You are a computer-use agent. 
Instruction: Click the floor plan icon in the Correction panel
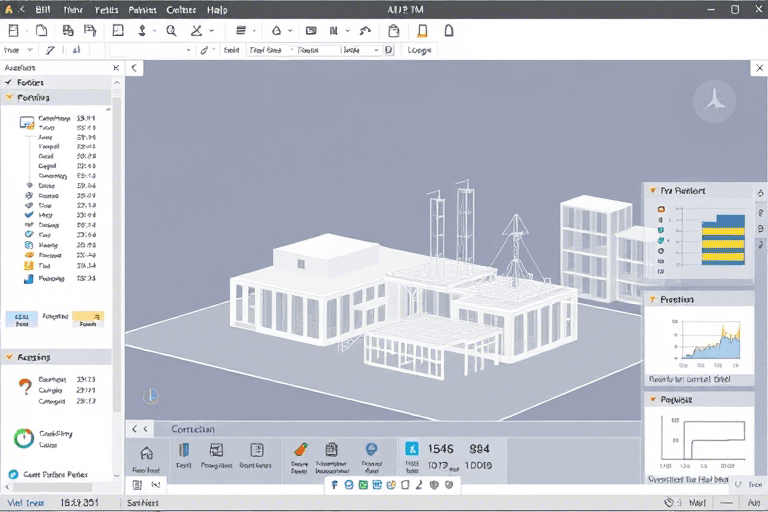(x=216, y=450)
